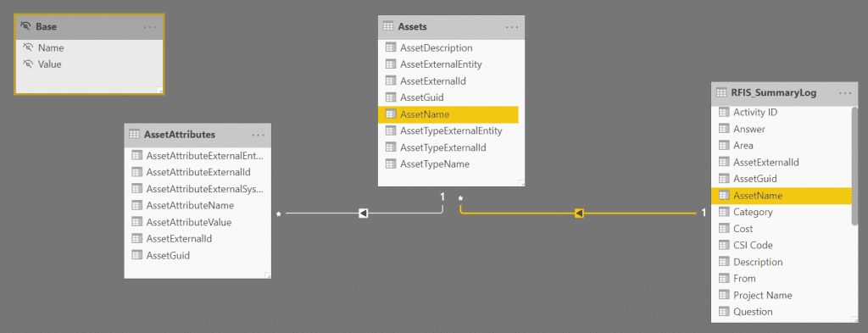
Task: Open the AssetAttributes table ellipsis menu
Action: click(259, 135)
